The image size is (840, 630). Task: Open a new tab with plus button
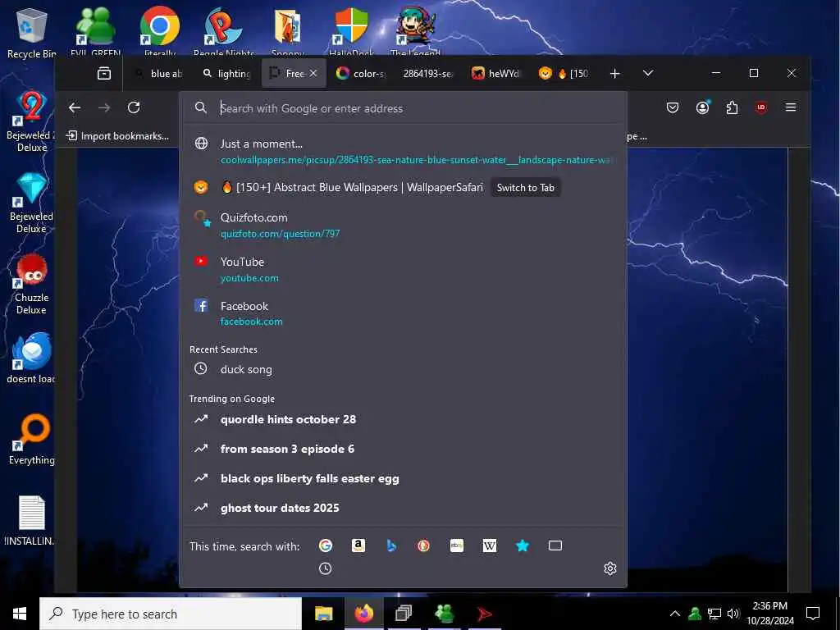point(615,73)
